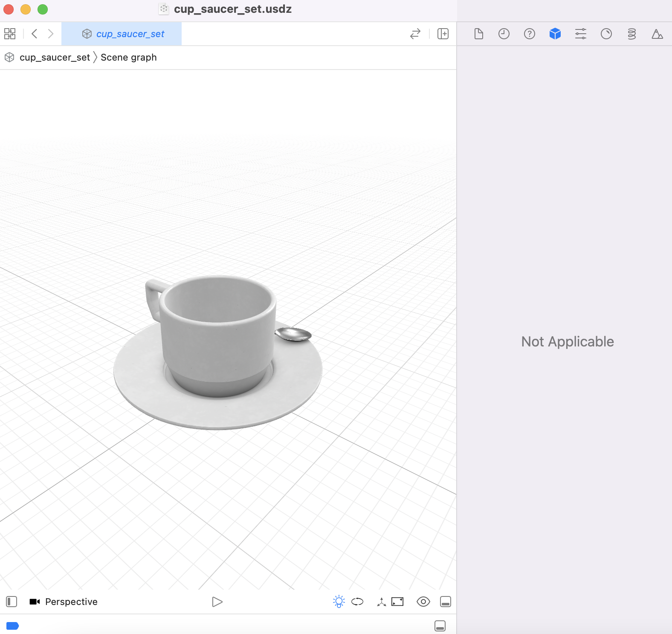Minimize the window with the yellow button

click(26, 9)
